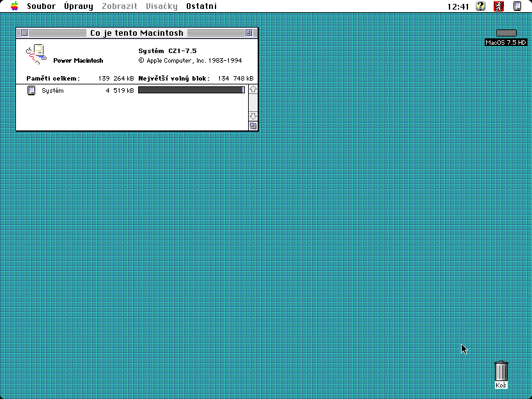Open the Ostatní menu
The image size is (532, 399).
click(x=201, y=6)
